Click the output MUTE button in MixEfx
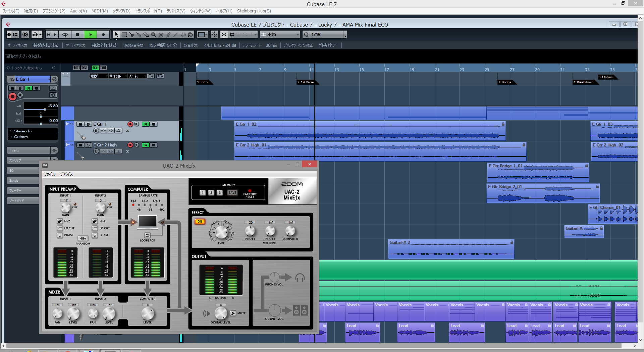Image resolution: width=644 pixels, height=352 pixels. click(233, 313)
